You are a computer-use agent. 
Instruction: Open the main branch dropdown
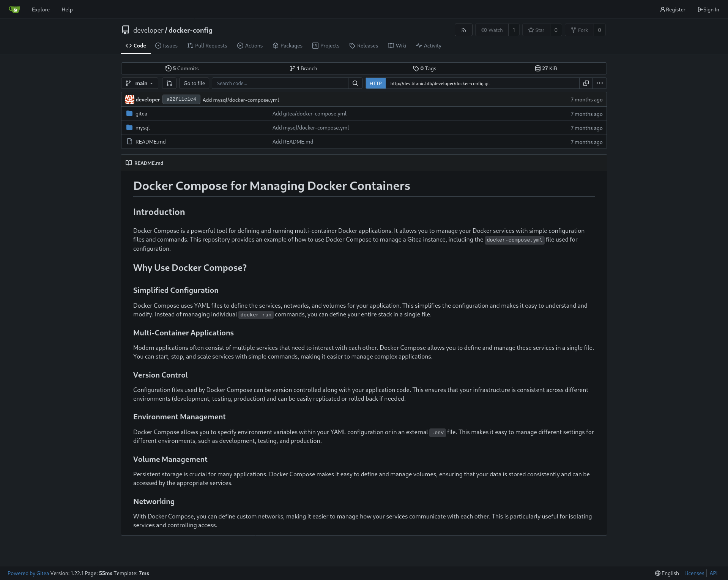click(140, 83)
